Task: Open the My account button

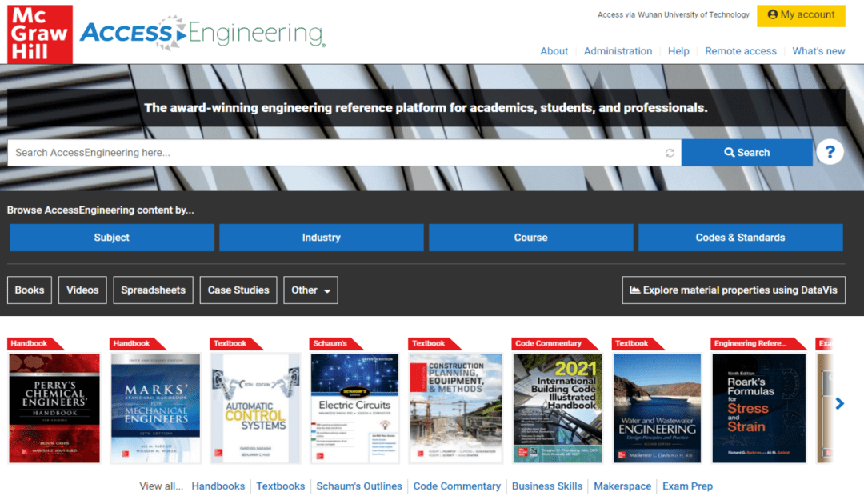Action: [x=801, y=15]
